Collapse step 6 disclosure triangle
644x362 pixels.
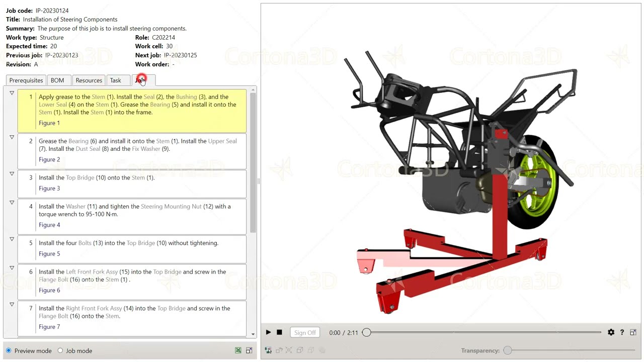point(12,268)
